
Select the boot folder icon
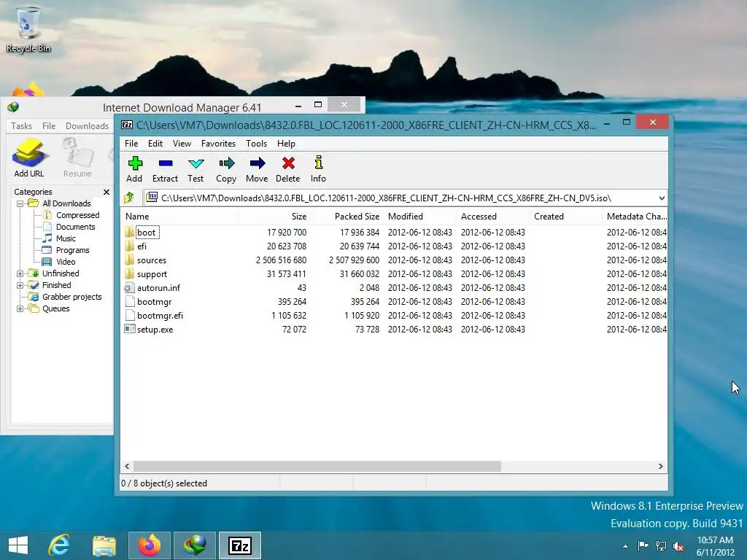coord(129,233)
